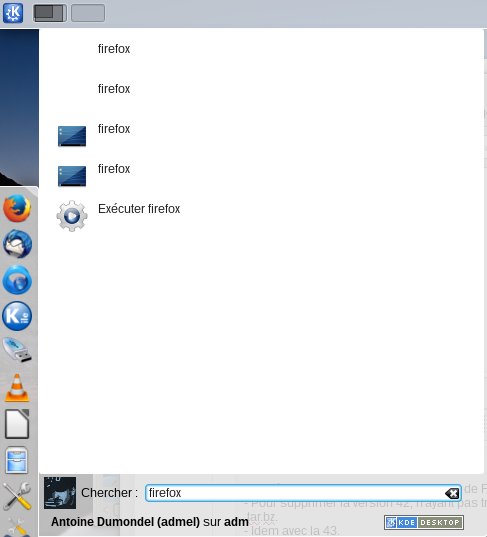The height and width of the screenshot is (537, 487).
Task: Open the KDE application launcher menu
Action: [x=13, y=13]
